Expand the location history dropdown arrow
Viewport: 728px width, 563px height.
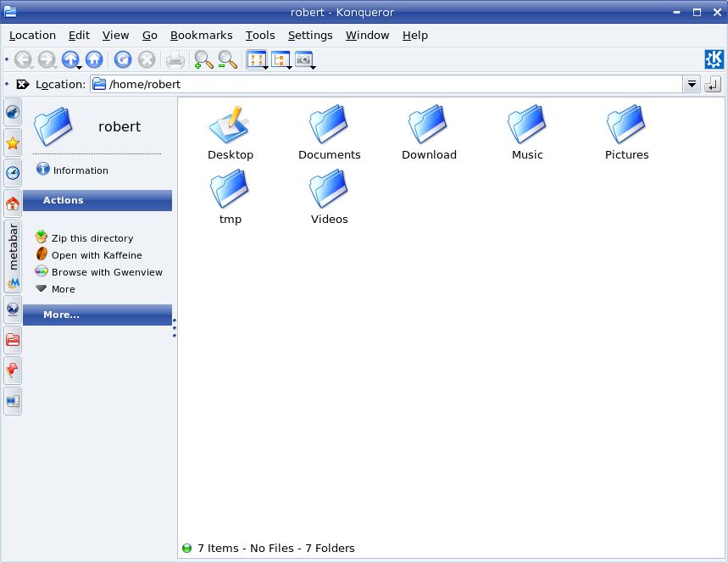[x=692, y=85]
